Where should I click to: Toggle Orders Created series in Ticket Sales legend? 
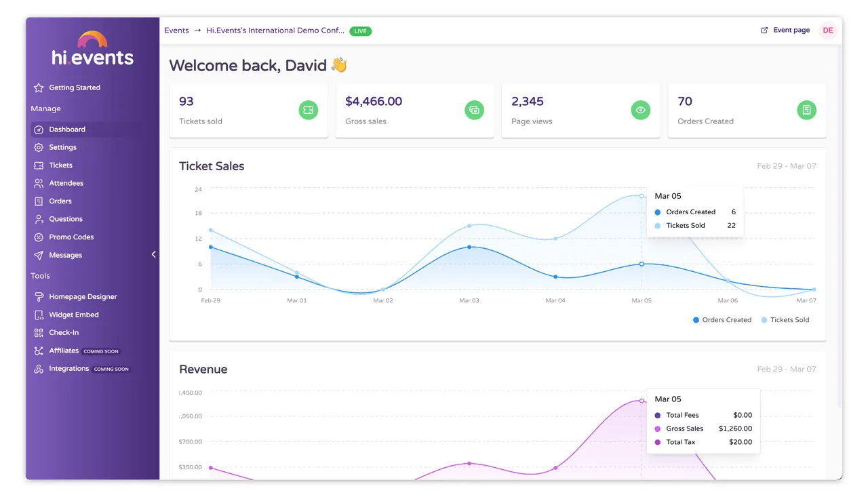722,320
